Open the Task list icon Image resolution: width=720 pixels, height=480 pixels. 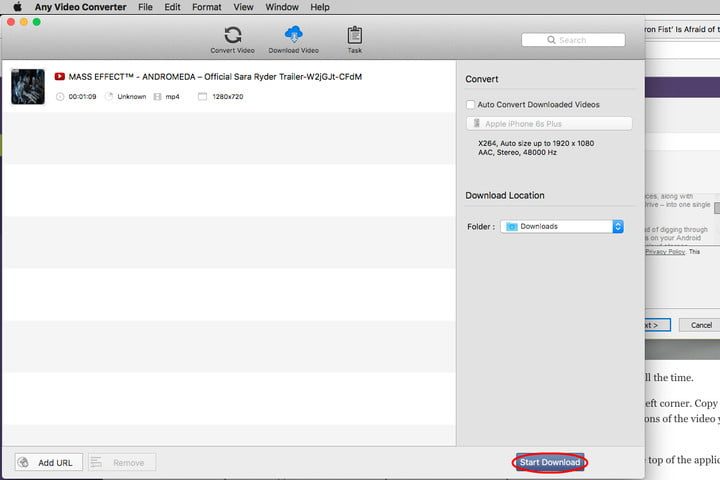tap(354, 39)
